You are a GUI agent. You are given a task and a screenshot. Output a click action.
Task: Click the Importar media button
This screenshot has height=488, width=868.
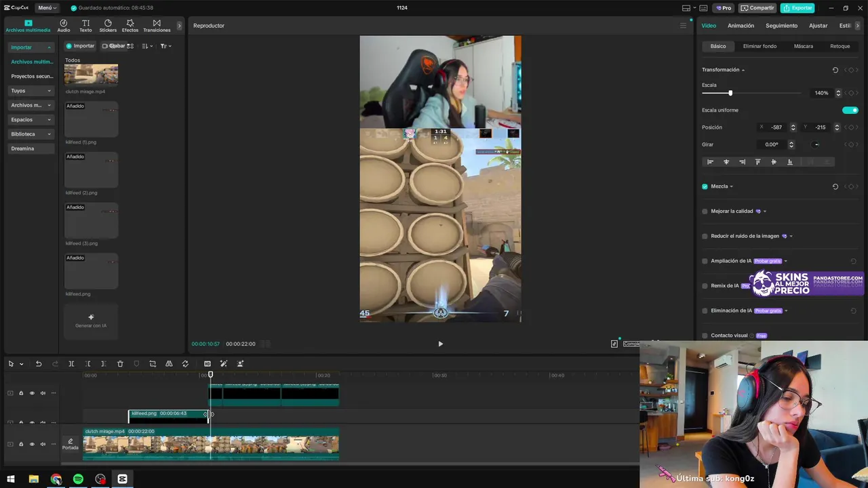click(x=80, y=46)
